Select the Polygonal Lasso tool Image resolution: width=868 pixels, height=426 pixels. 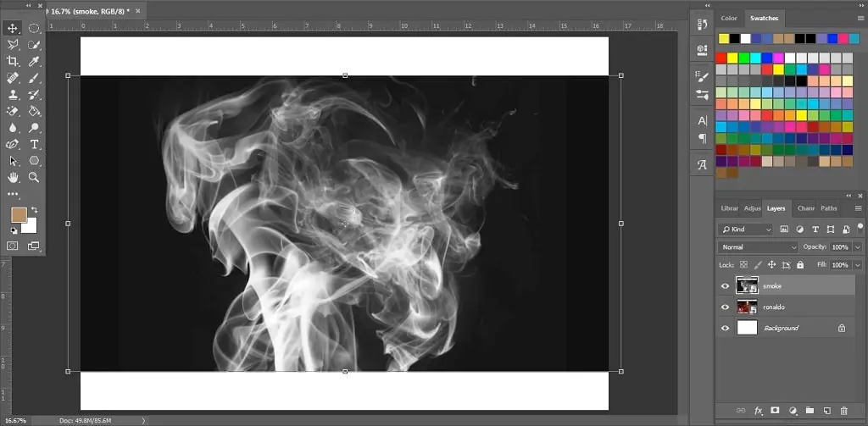[12, 45]
